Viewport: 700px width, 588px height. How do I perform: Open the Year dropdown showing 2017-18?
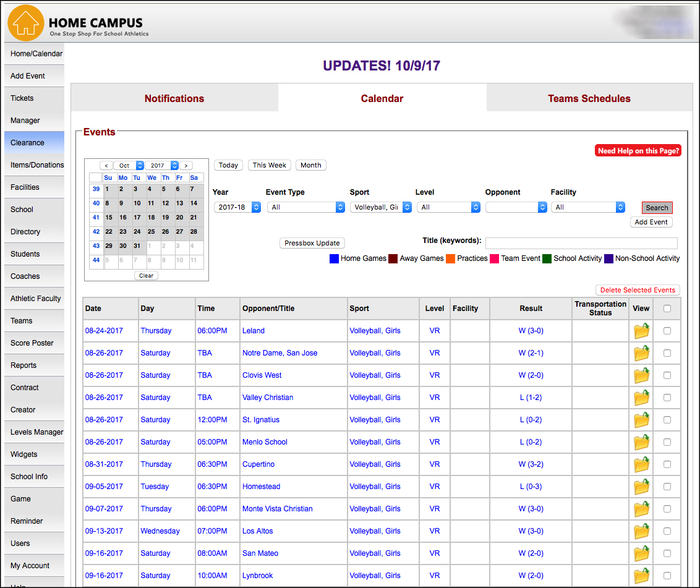pyautogui.click(x=237, y=207)
